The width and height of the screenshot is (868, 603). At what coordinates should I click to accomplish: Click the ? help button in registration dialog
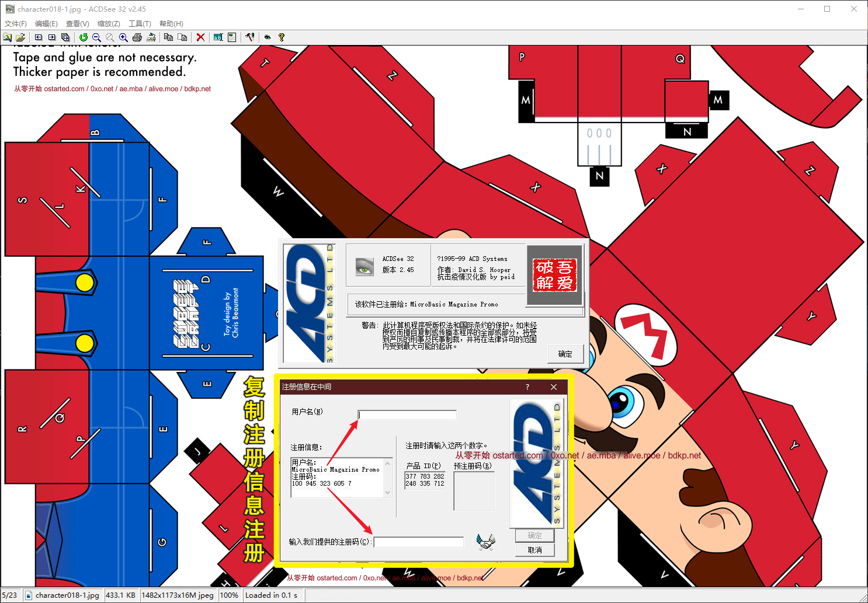(x=527, y=387)
